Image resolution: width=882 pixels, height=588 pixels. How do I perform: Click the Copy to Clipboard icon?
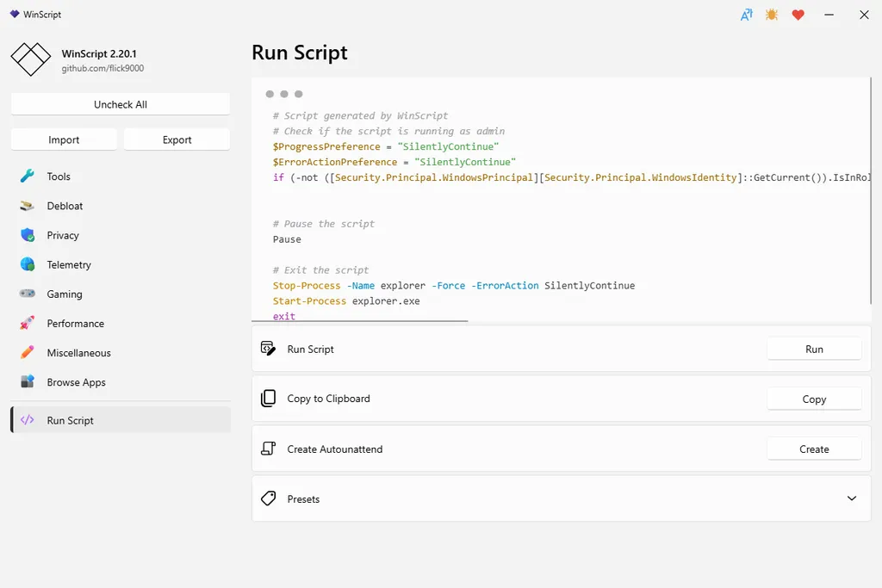point(269,398)
